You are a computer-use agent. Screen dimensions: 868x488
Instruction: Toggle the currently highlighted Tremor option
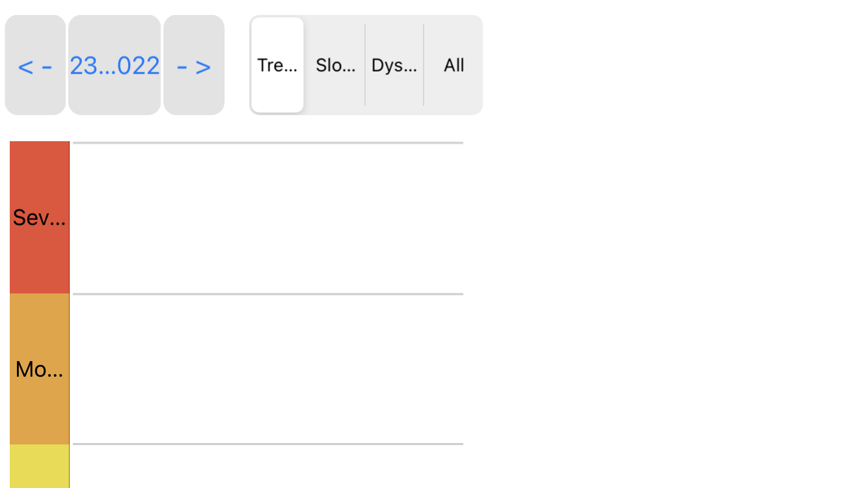(278, 65)
